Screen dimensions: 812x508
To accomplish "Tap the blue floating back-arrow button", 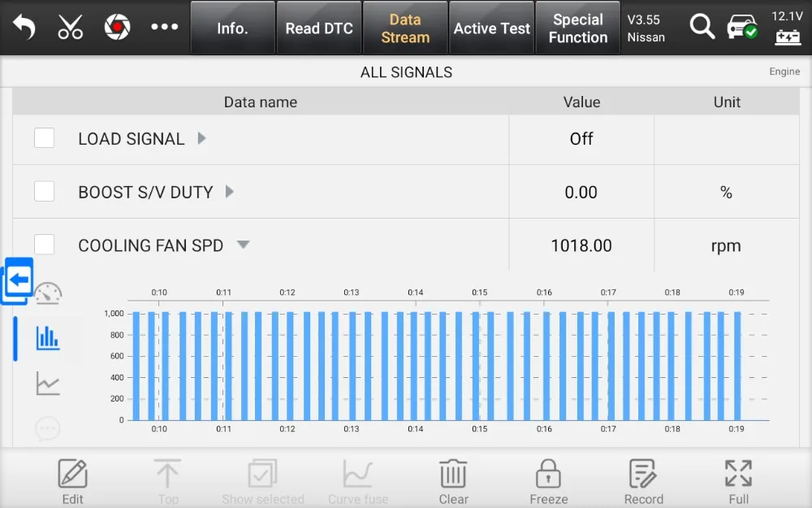I will click(18, 280).
